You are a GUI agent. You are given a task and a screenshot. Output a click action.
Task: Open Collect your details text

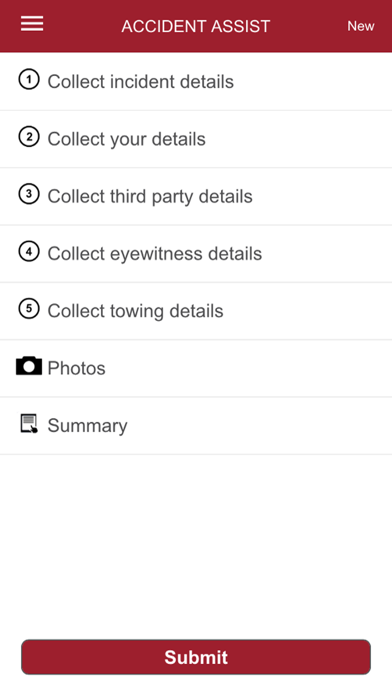coord(127,139)
